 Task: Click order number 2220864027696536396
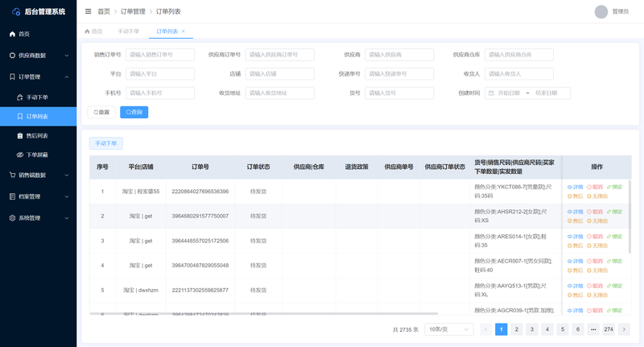(200, 192)
